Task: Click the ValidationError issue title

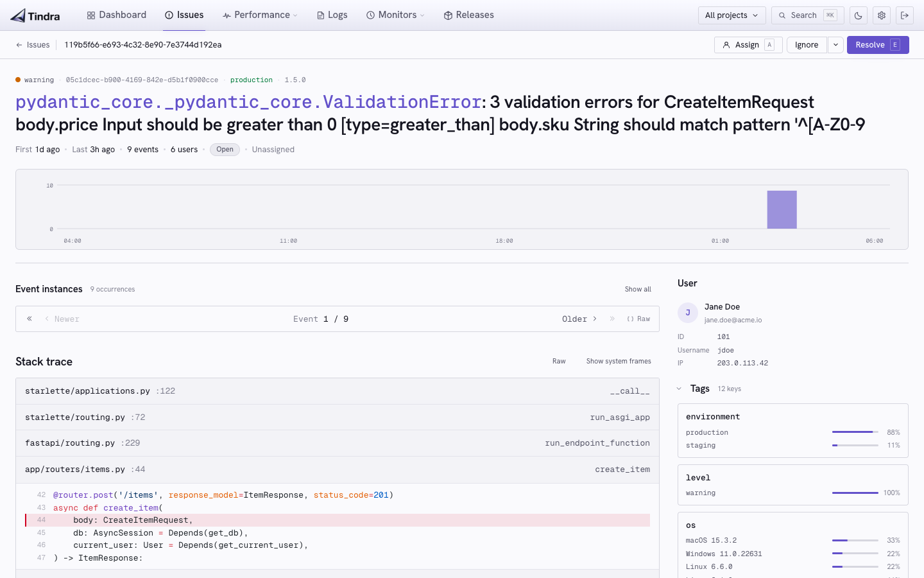Action: [x=440, y=113]
